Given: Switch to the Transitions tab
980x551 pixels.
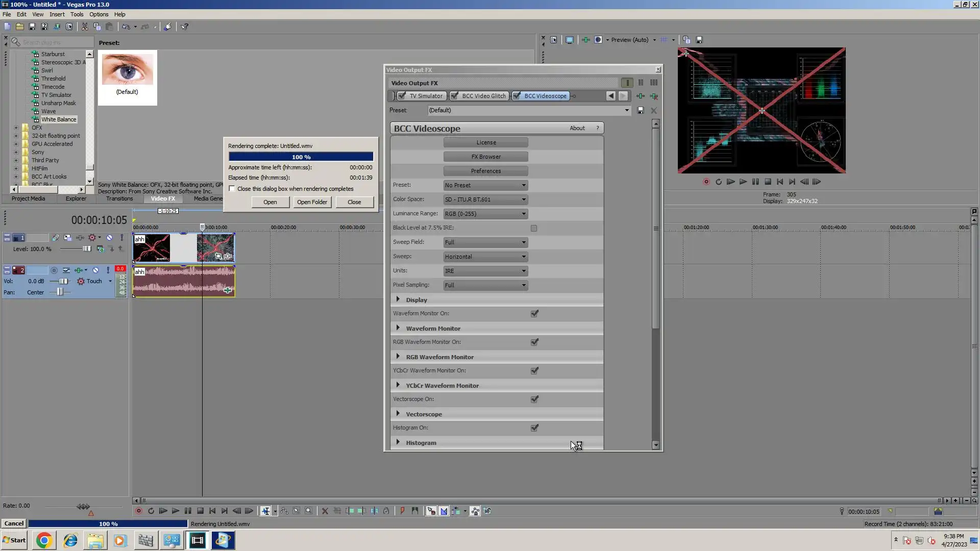Looking at the screenshot, I should click(x=119, y=198).
